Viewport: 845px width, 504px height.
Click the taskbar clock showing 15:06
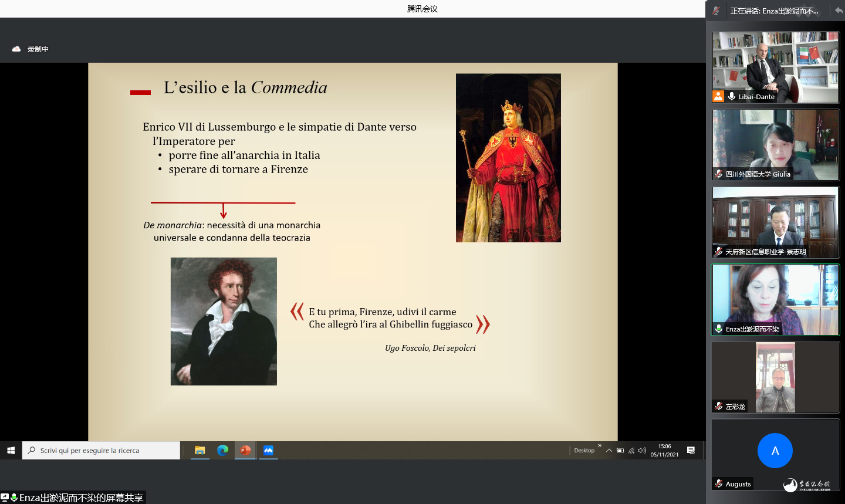click(x=664, y=451)
